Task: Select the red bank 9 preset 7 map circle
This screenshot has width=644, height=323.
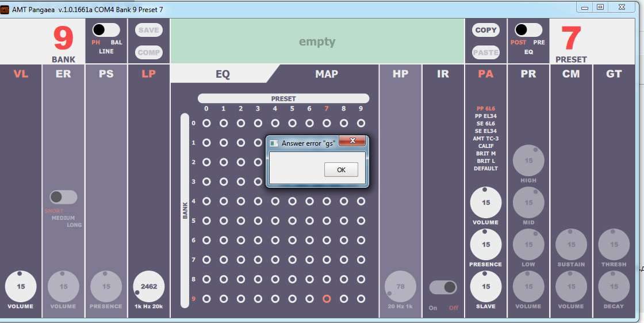Action: tap(327, 299)
